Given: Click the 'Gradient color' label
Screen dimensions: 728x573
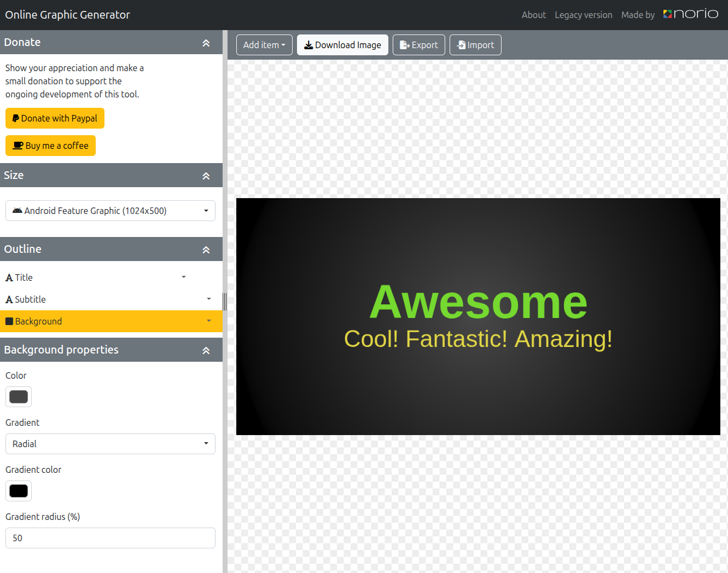Looking at the screenshot, I should point(33,470).
